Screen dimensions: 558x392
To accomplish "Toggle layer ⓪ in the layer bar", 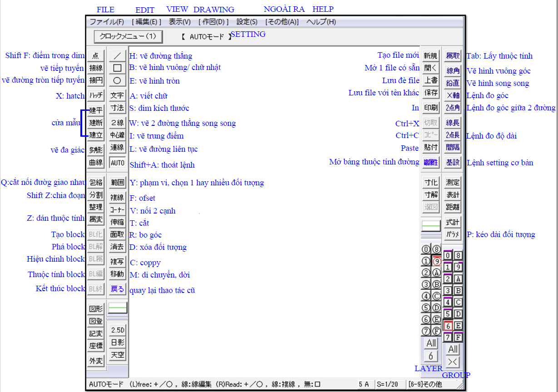I will [426, 249].
